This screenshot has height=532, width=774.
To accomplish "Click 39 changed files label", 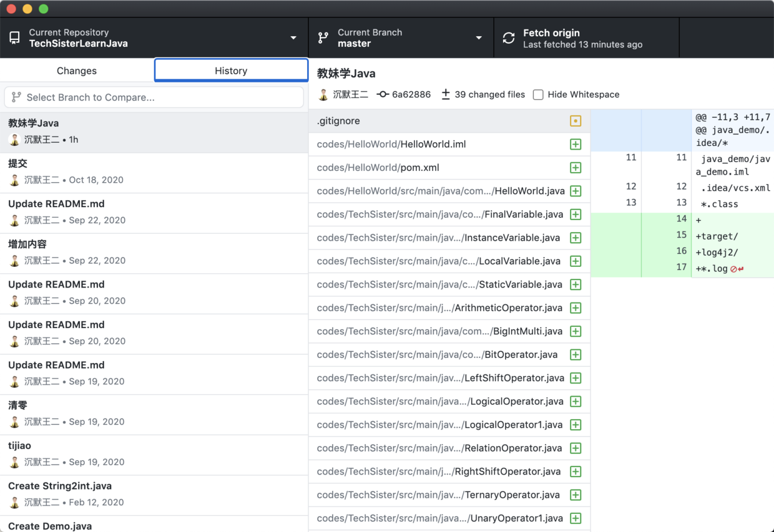I will click(490, 95).
